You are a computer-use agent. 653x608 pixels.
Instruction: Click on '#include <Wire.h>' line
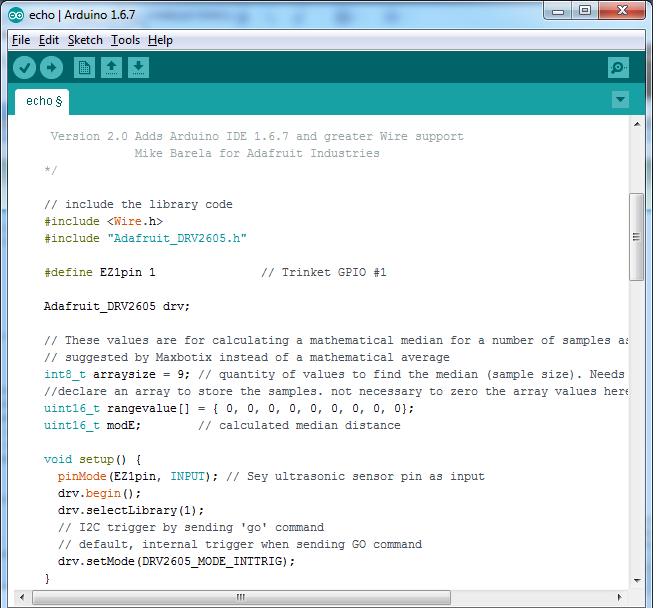(x=103, y=222)
